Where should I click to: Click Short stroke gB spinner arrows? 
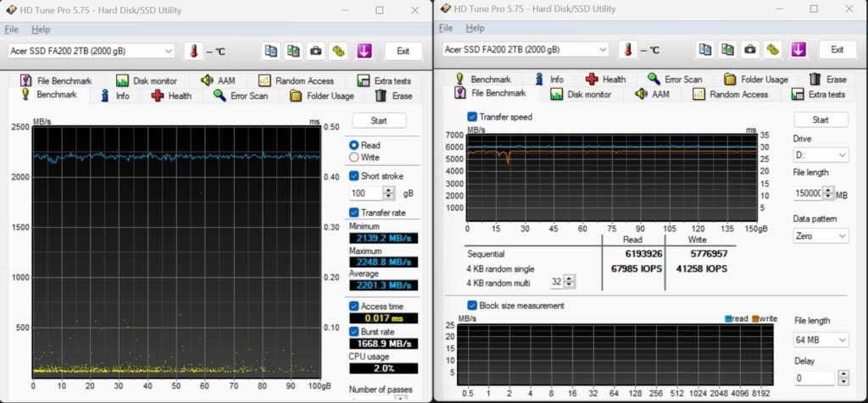pyautogui.click(x=388, y=194)
